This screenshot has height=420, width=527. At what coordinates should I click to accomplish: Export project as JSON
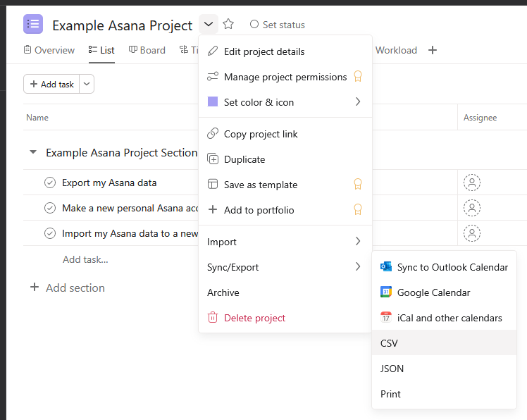pyautogui.click(x=444, y=369)
